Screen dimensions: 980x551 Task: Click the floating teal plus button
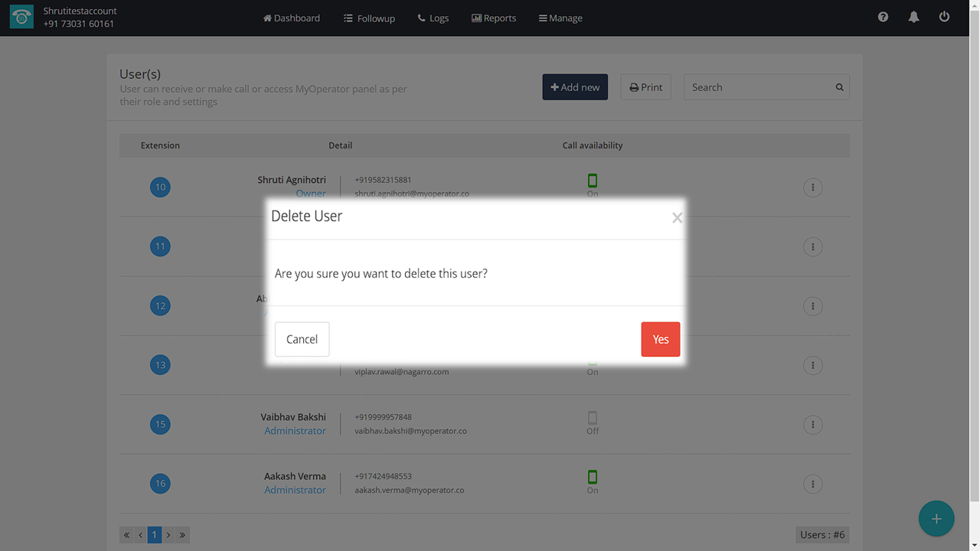936,519
